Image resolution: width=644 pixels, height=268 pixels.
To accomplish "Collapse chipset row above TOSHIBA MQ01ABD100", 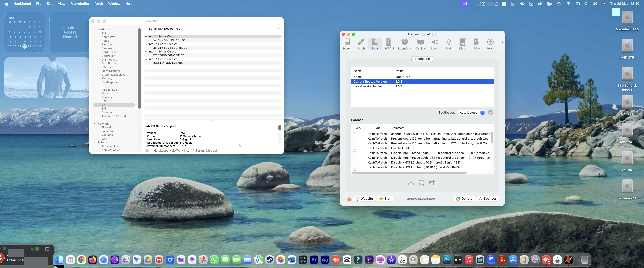I will [x=146, y=59].
